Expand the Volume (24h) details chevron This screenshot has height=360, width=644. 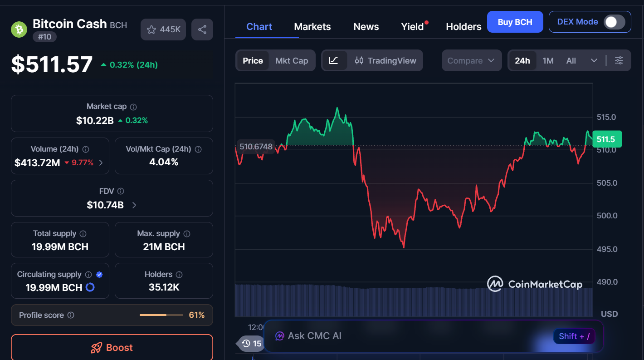(101, 162)
